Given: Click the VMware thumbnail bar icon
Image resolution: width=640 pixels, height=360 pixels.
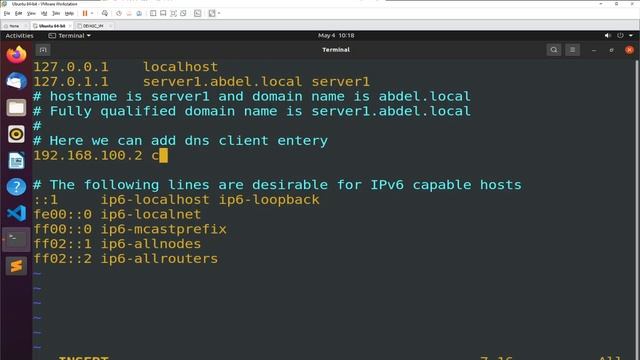Looking at the screenshot, I should 163,13.
